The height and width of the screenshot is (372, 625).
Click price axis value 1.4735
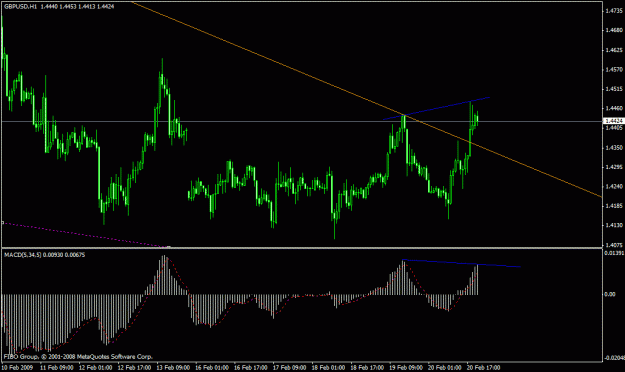coord(613,11)
